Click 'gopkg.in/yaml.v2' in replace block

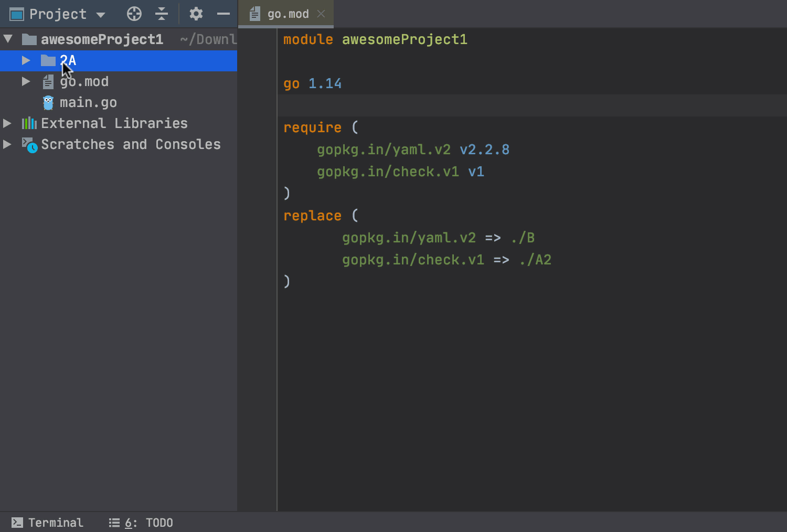[x=409, y=238]
